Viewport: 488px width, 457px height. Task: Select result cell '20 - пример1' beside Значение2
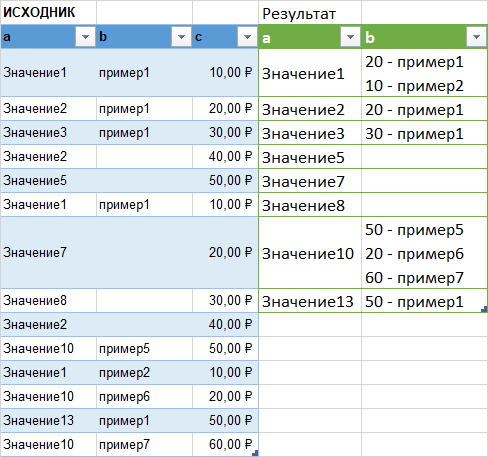(x=424, y=109)
